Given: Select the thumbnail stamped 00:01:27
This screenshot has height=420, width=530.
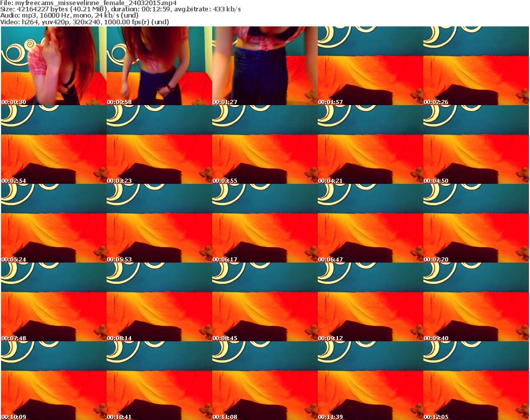Looking at the screenshot, I should pyautogui.click(x=265, y=66).
